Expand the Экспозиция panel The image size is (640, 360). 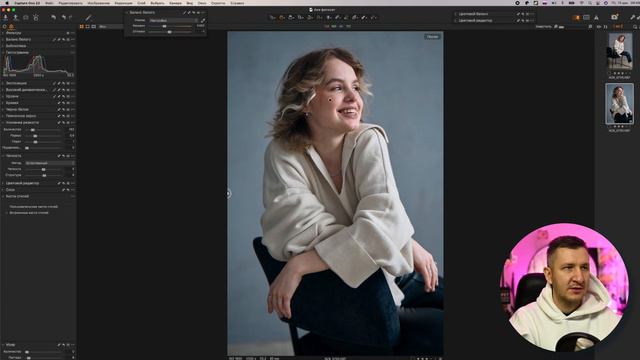tap(3, 83)
